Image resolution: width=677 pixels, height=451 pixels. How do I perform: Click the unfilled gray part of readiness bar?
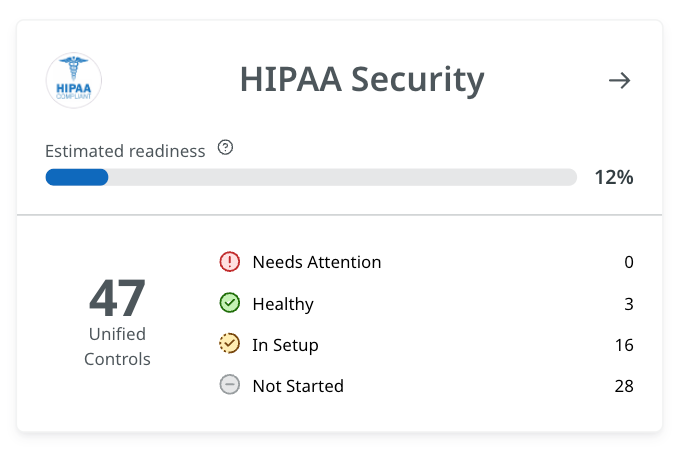(x=342, y=177)
